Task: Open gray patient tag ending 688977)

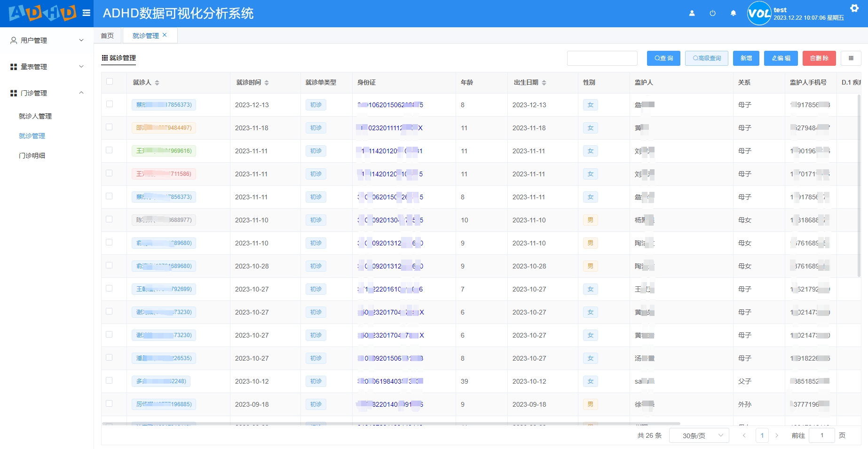Action: [164, 220]
